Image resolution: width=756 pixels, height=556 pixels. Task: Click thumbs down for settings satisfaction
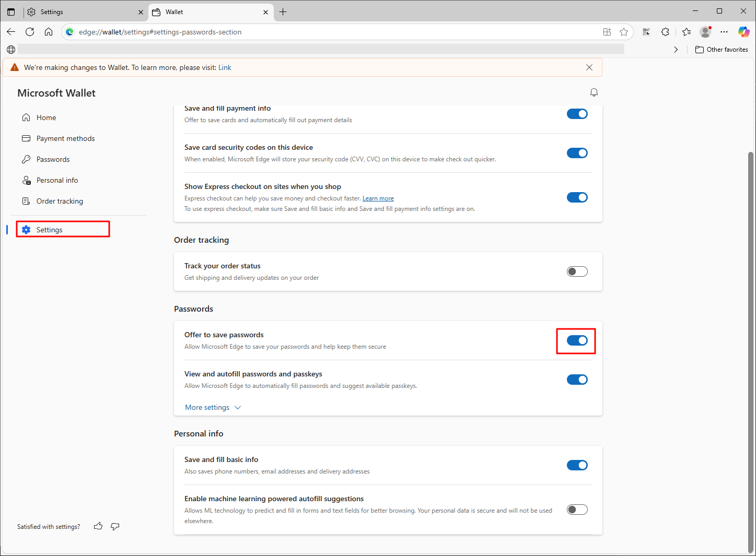point(115,526)
